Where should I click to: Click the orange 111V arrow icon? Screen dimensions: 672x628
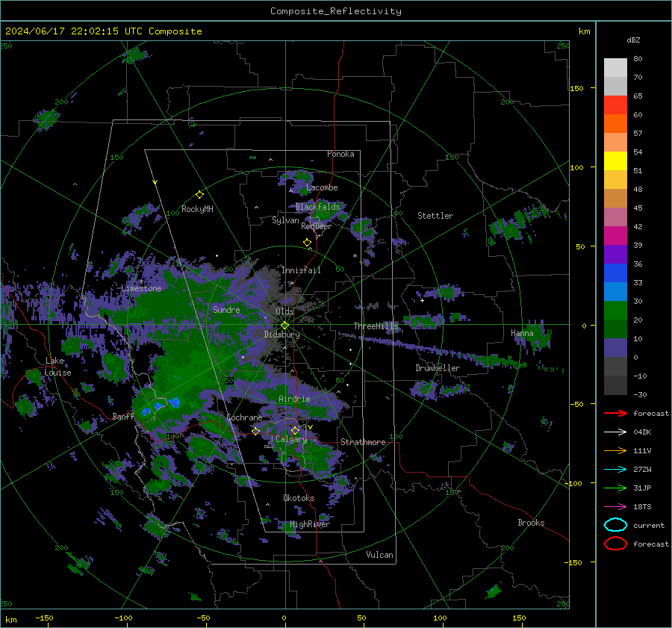(615, 450)
